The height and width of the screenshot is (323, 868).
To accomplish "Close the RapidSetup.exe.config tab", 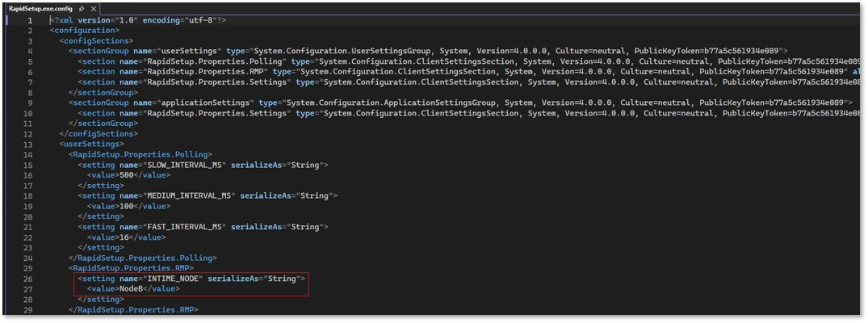I will click(x=93, y=9).
